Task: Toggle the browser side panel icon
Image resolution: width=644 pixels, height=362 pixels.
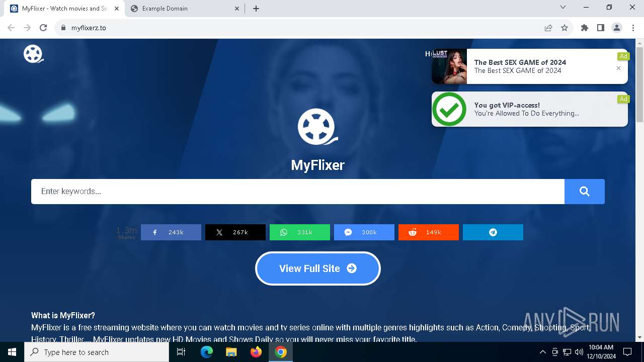Action: click(x=601, y=28)
